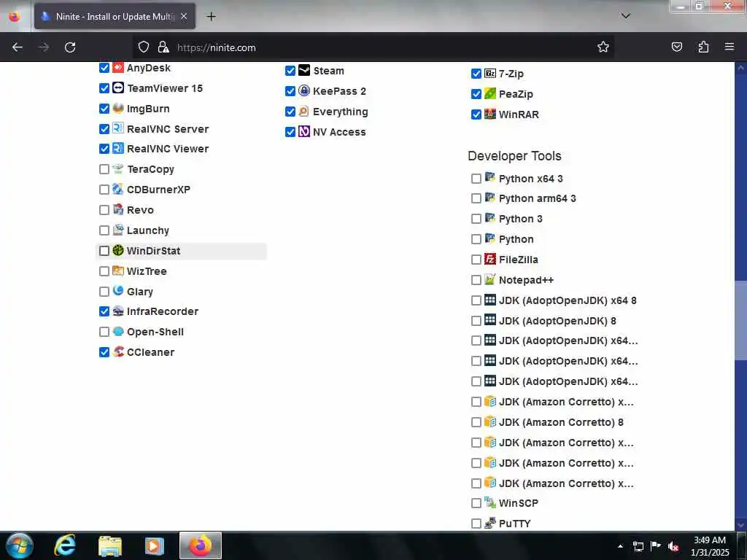Open a new browser tab
The width and height of the screenshot is (747, 560).
click(211, 17)
